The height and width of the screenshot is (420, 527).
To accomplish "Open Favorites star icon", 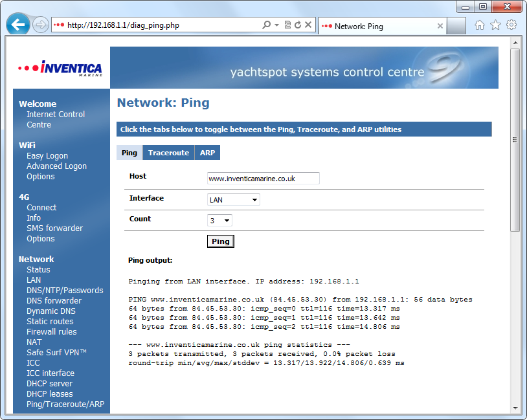I will [x=495, y=25].
